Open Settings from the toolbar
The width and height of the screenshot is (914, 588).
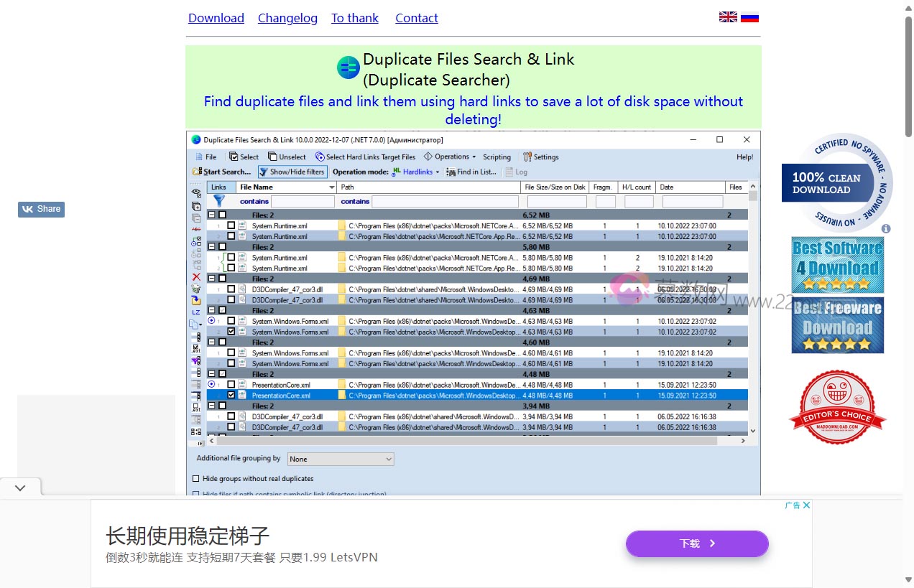[x=540, y=157]
